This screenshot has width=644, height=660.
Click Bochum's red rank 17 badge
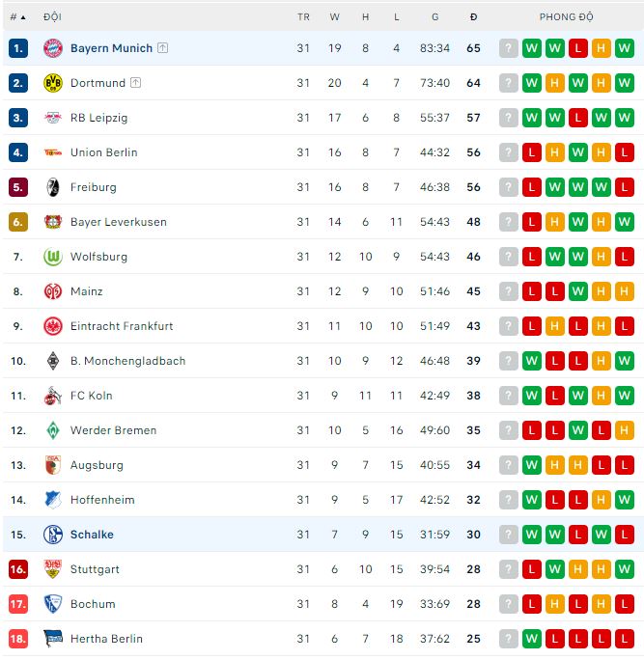click(18, 604)
